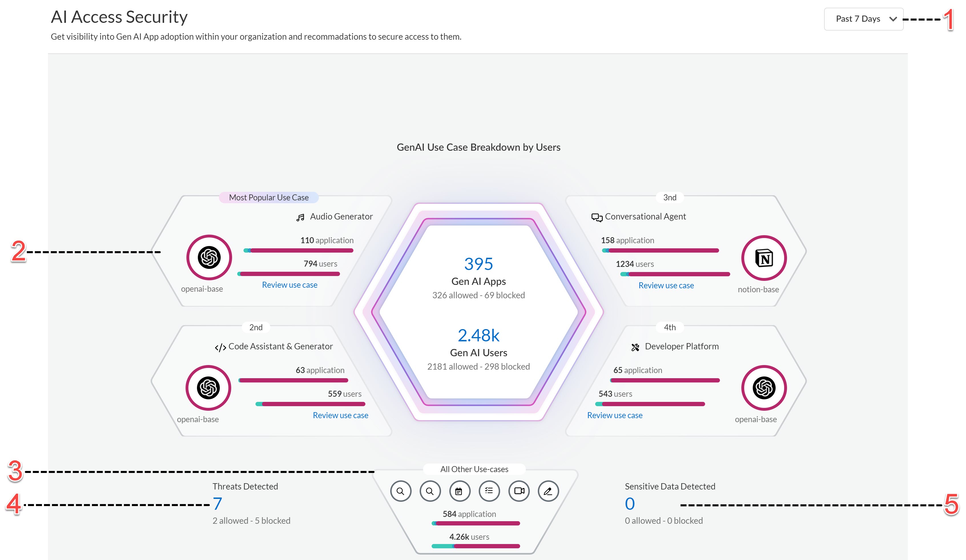Click the calendar icon in All Other Use-cases
This screenshot has height=560, width=966.
(459, 491)
